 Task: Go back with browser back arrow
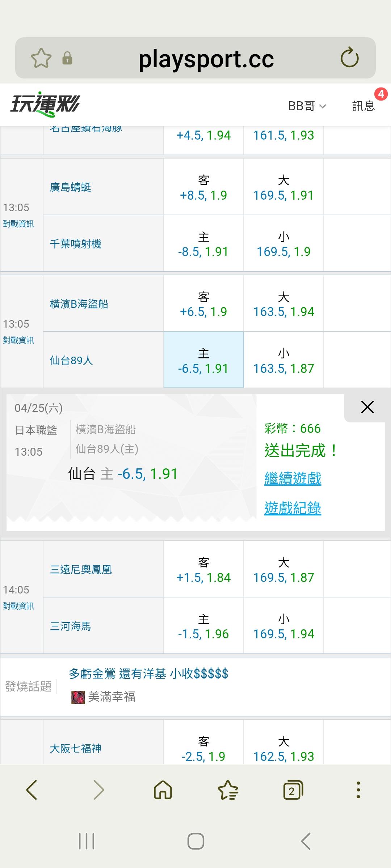click(32, 790)
